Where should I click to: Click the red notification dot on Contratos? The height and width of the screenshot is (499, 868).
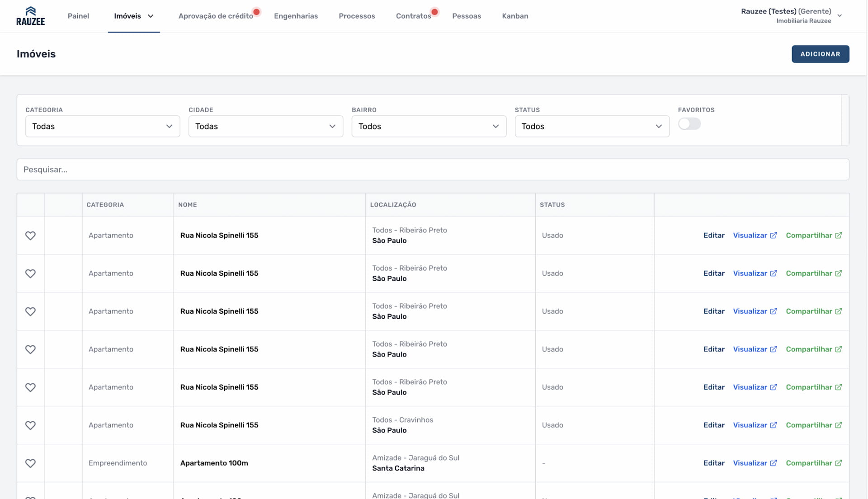point(434,12)
